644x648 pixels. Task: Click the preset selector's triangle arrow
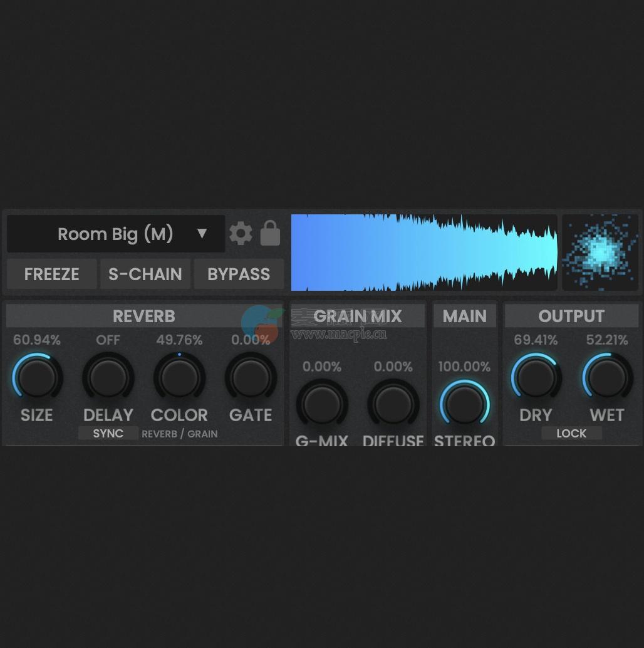pyautogui.click(x=202, y=233)
